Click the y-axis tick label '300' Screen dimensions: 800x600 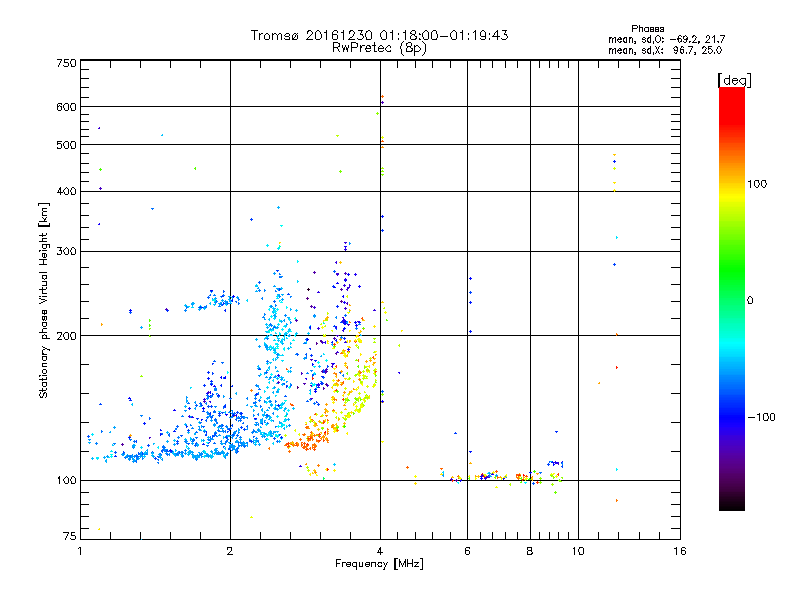point(66,252)
